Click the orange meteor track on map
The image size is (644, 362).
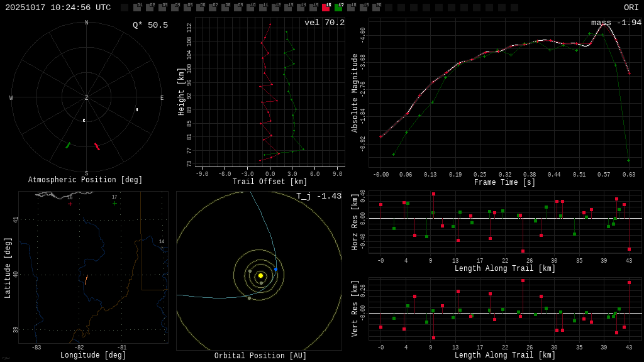pyautogui.click(x=86, y=279)
